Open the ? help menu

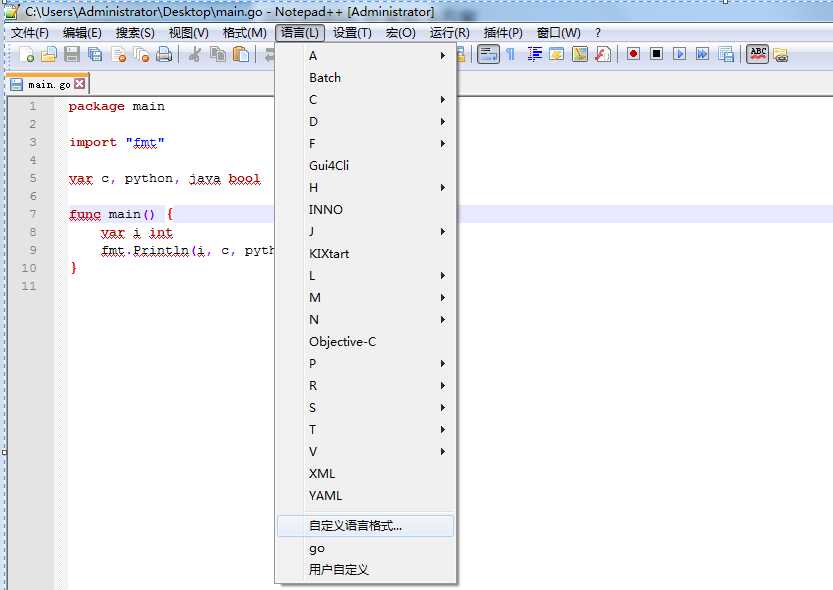click(598, 33)
